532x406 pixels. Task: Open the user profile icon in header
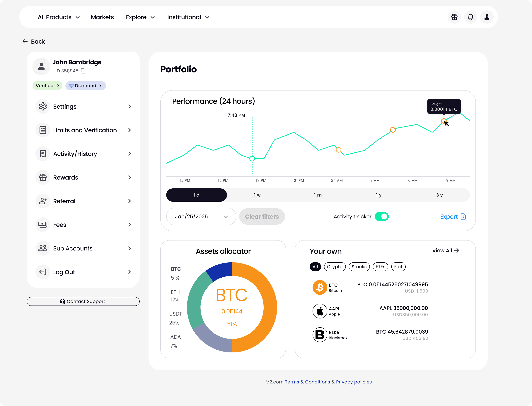pos(487,17)
